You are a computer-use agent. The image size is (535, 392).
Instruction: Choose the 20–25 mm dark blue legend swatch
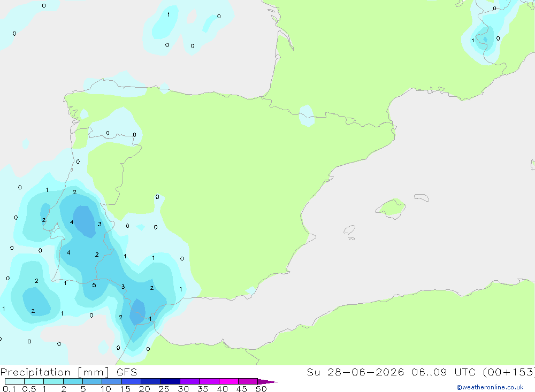pos(151,381)
